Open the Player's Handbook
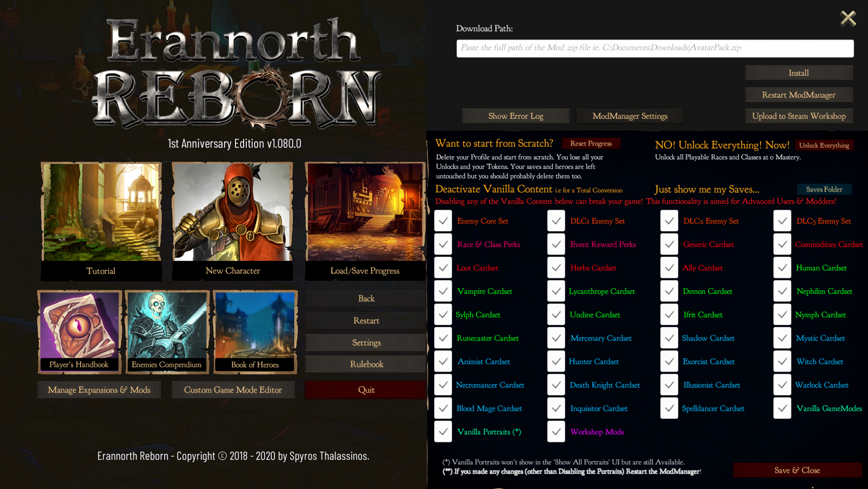Image resolution: width=868 pixels, height=489 pixels. point(79,332)
